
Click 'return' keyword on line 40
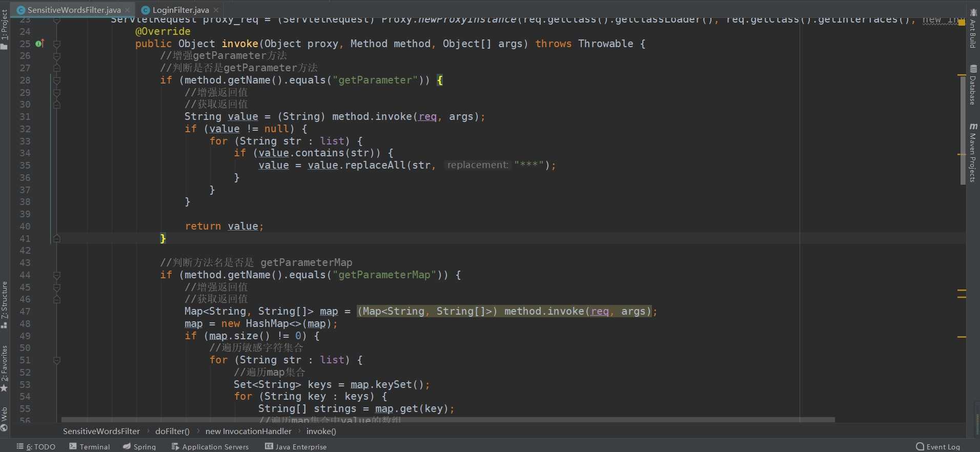[x=203, y=227]
